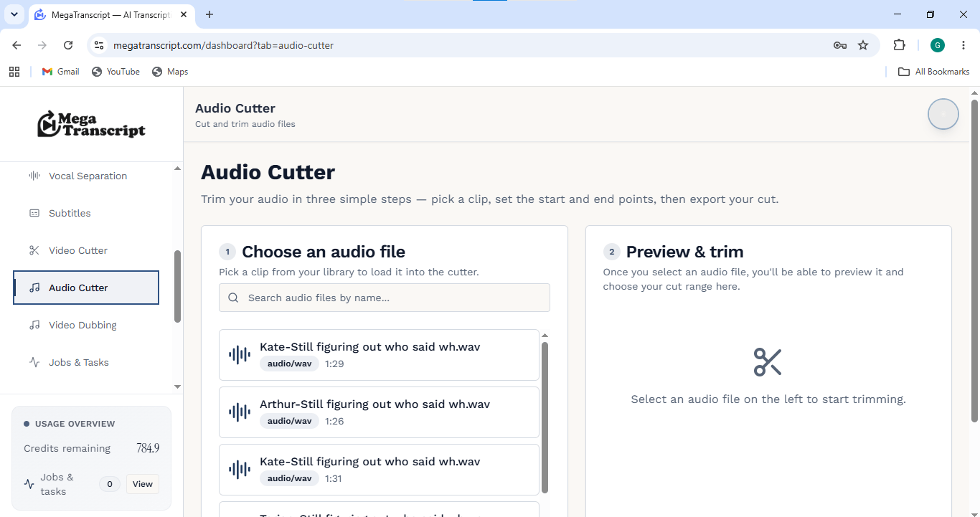Open the YouTube bookmark
Viewport: 980px width, 517px height.
pyautogui.click(x=116, y=72)
